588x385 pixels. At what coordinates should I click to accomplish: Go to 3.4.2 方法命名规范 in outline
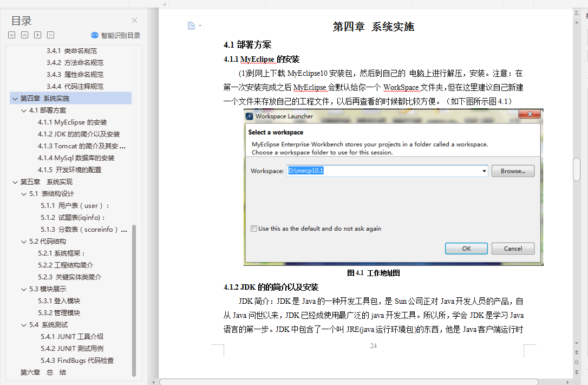click(x=75, y=63)
